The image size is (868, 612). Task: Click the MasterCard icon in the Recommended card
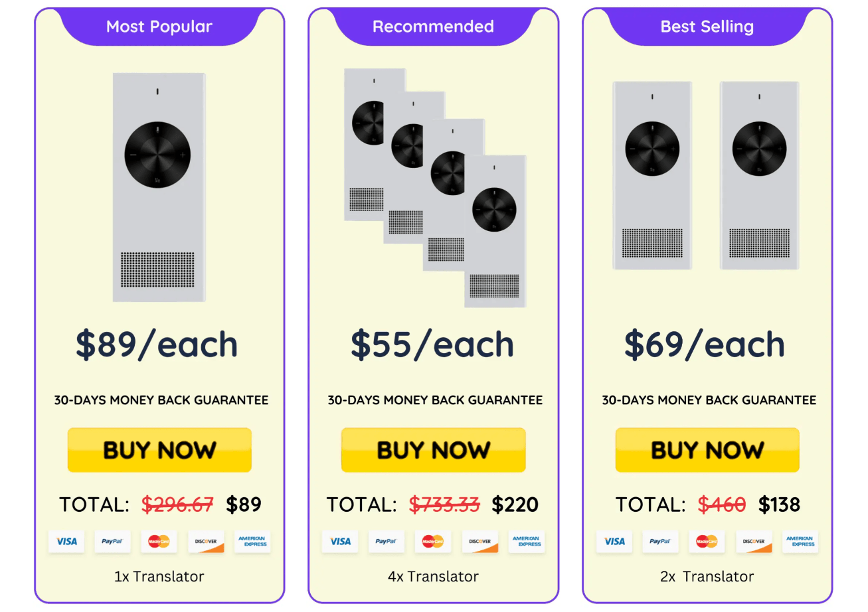[x=433, y=542]
